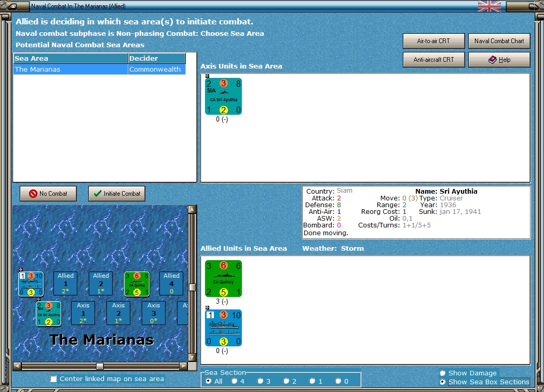
Task: Select sea section 0 radio button
Action: [338, 381]
